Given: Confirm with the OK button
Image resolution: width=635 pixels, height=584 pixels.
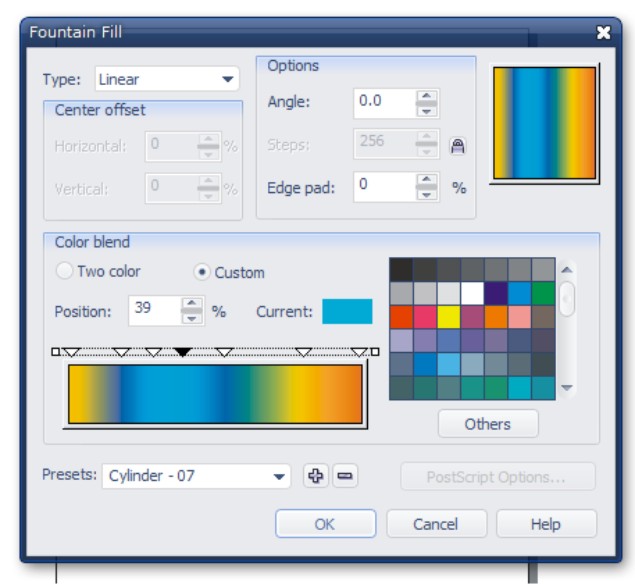Looking at the screenshot, I should point(326,524).
